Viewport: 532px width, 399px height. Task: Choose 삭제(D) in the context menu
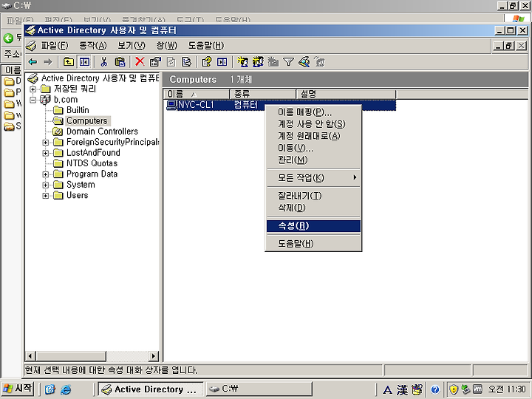click(x=313, y=208)
